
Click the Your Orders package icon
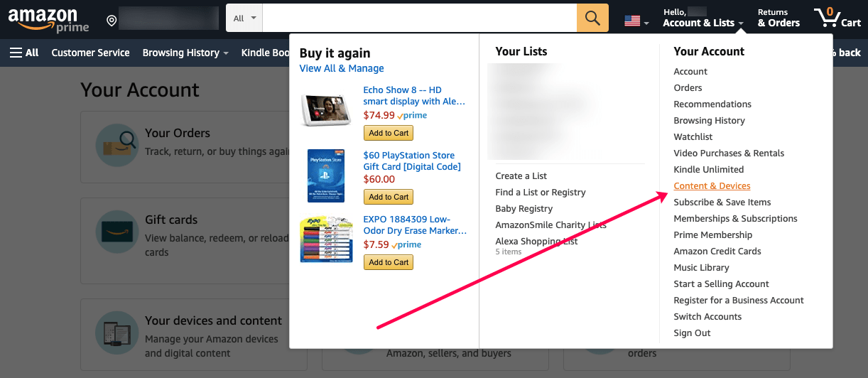tap(116, 145)
